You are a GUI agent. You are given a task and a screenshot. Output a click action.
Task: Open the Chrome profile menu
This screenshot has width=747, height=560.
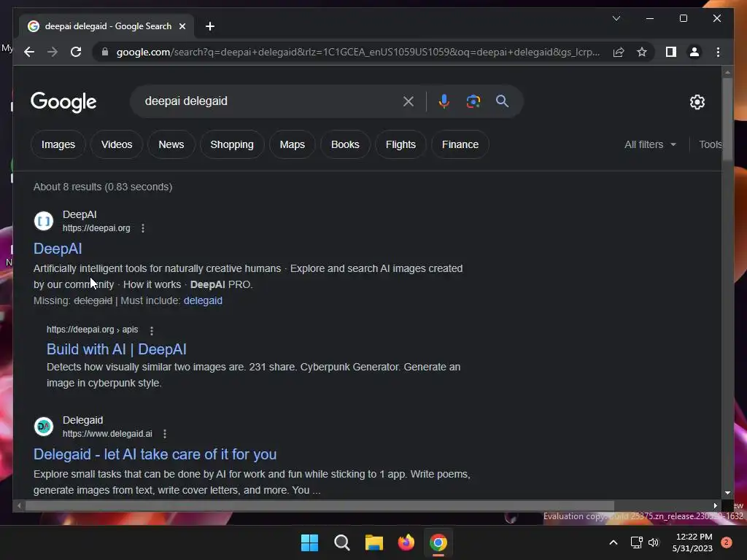tap(694, 52)
